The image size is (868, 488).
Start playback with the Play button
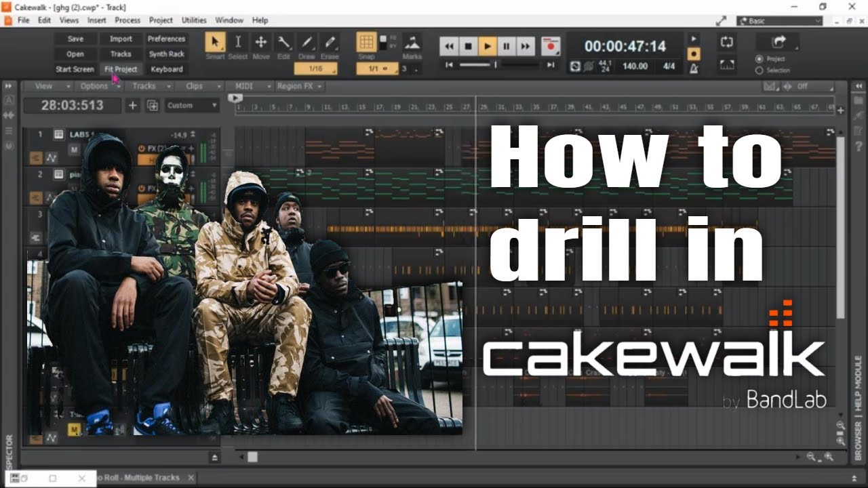pyautogui.click(x=487, y=46)
